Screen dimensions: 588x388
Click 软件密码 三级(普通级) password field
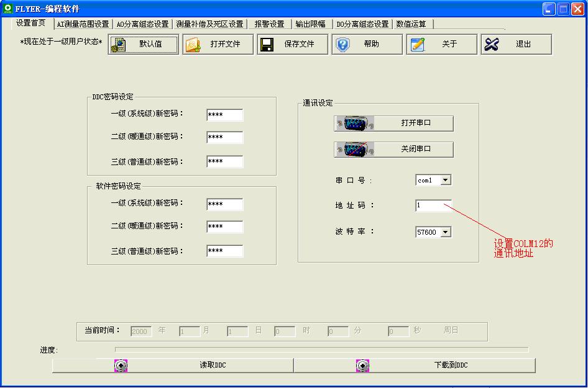pos(224,251)
